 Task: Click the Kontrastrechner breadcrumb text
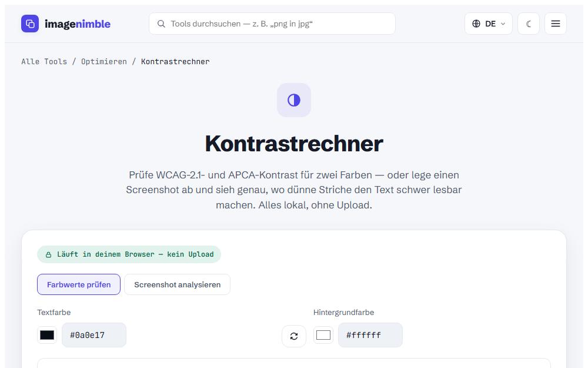point(175,62)
